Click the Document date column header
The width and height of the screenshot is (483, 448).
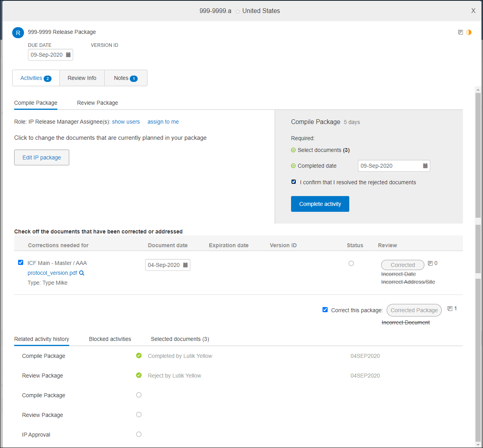[168, 245]
